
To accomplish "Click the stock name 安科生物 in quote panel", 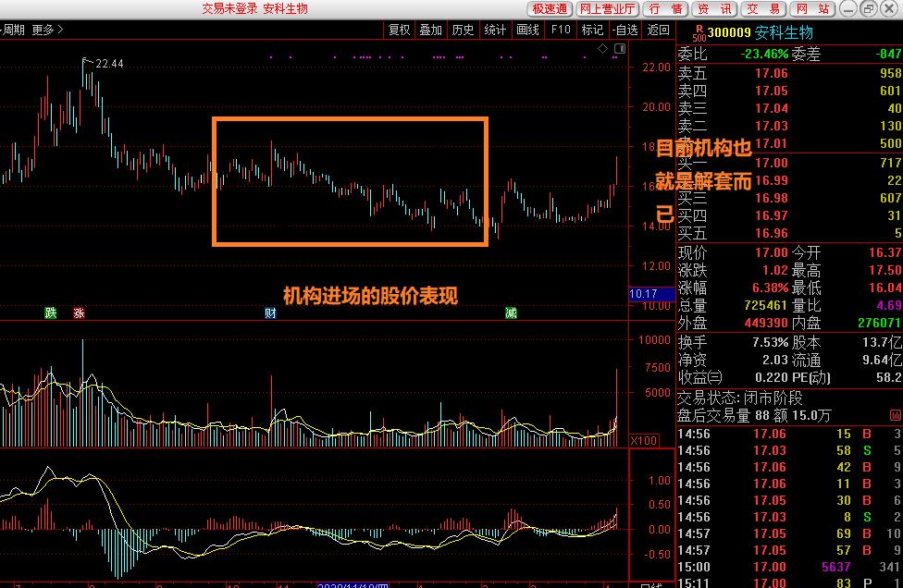I will pyautogui.click(x=784, y=32).
